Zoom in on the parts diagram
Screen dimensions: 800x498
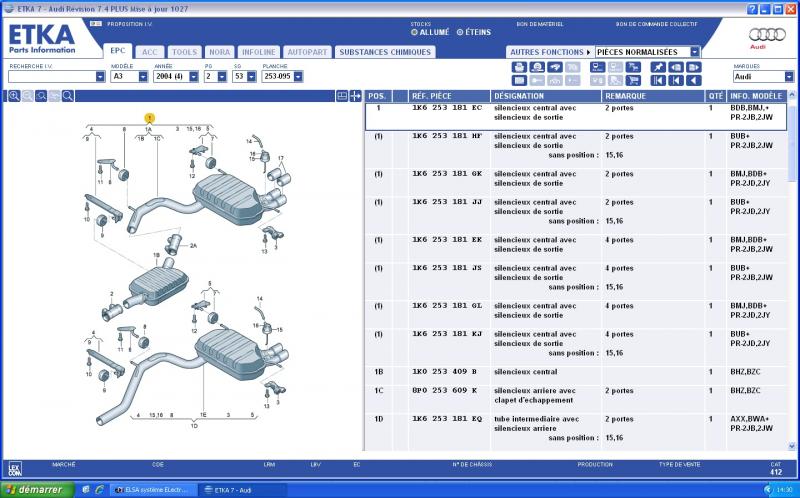coord(14,96)
